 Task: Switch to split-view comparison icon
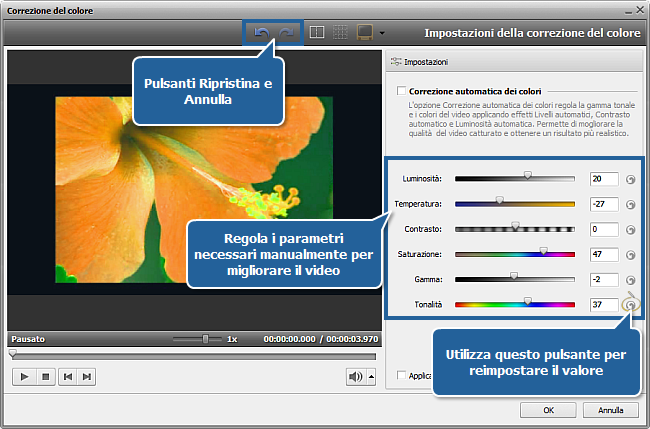click(x=316, y=33)
